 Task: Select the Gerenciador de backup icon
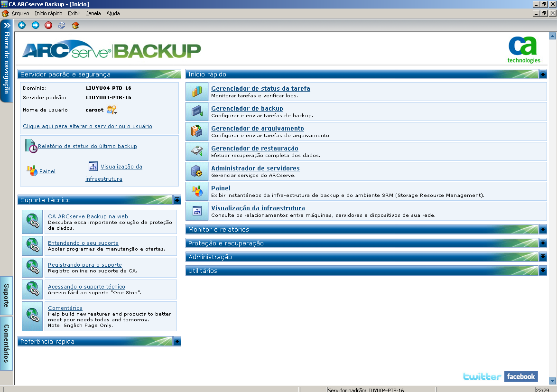click(x=196, y=112)
